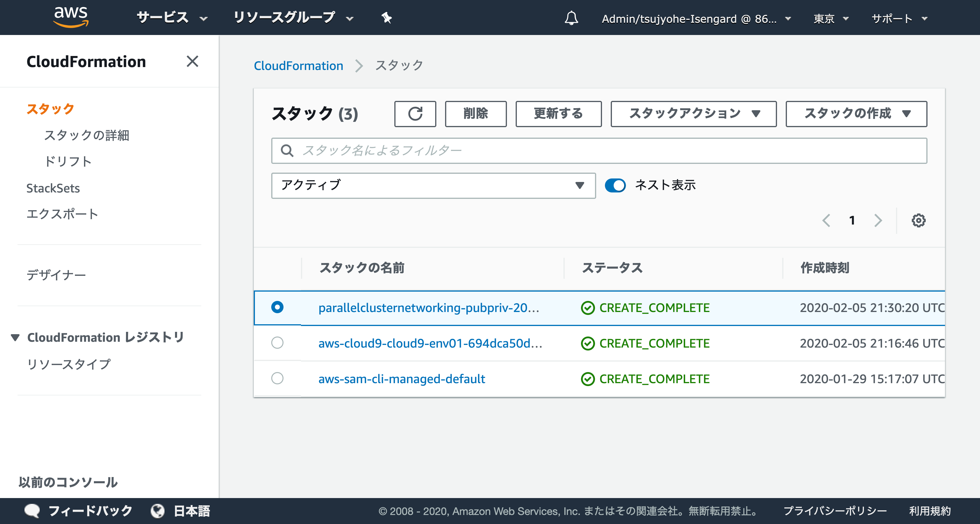
Task: Select スタック in the sidebar
Action: coord(50,109)
